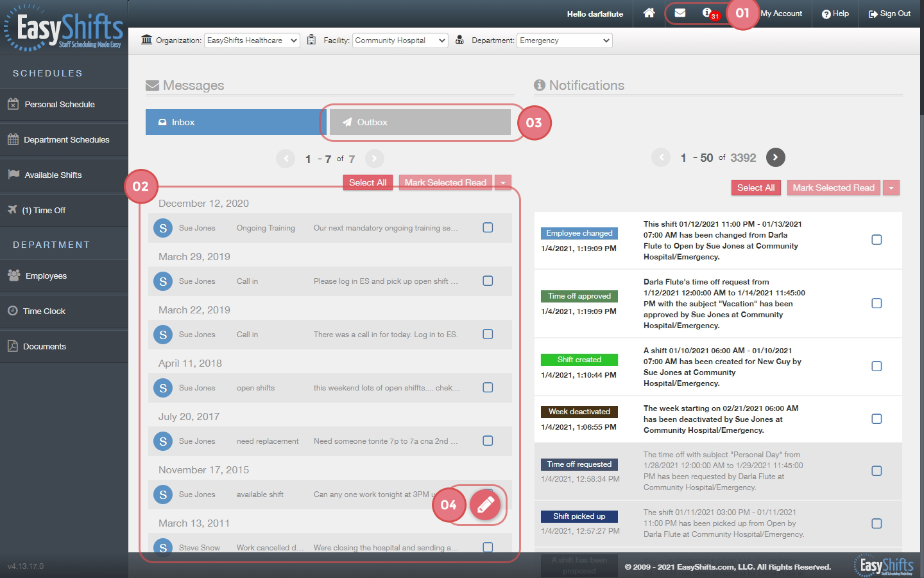Viewport: 924px width, 578px height.
Task: Check the Ongoing Training message checkbox
Action: click(x=488, y=227)
